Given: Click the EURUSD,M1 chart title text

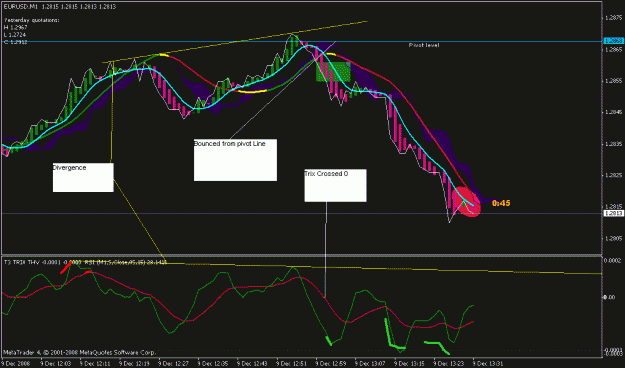Looking at the screenshot, I should (x=60, y=6).
